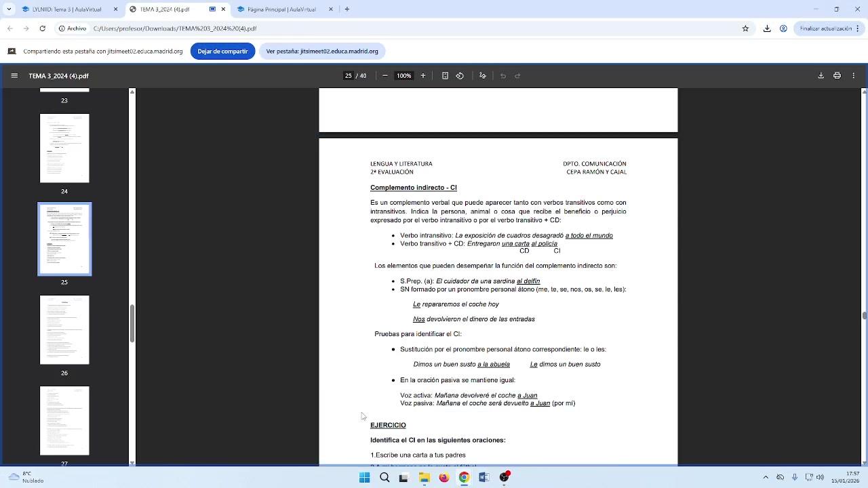Click Ver pestaña jitsimeet02.educa.madrid.org button
The image size is (868, 488).
[322, 52]
